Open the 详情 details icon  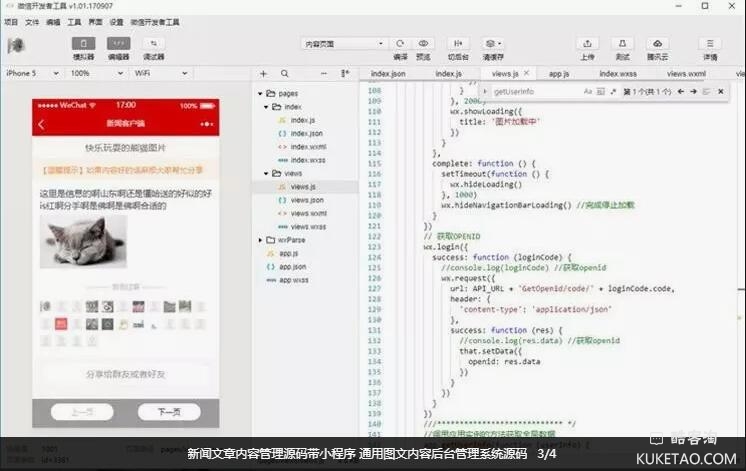710,43
